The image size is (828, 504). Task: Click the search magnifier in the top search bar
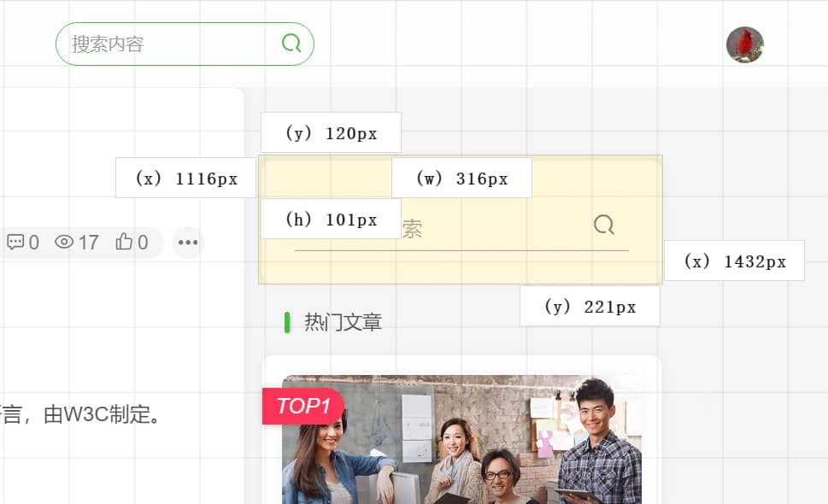tap(291, 43)
